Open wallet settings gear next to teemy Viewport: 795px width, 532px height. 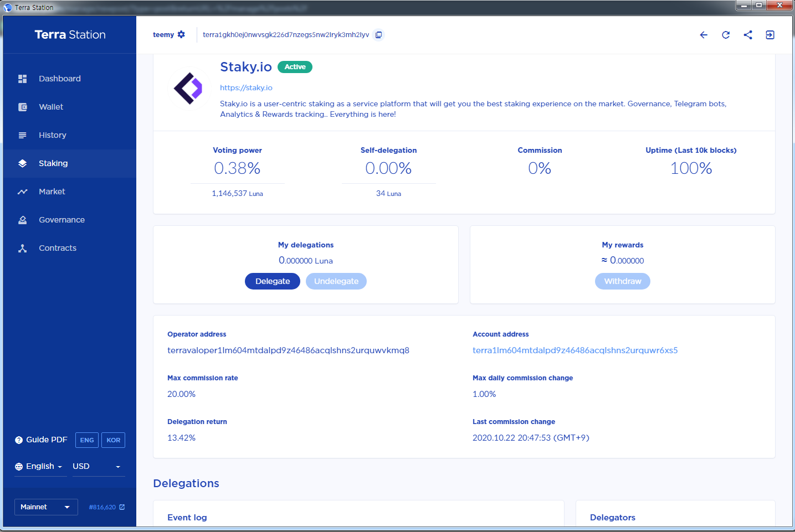181,34
